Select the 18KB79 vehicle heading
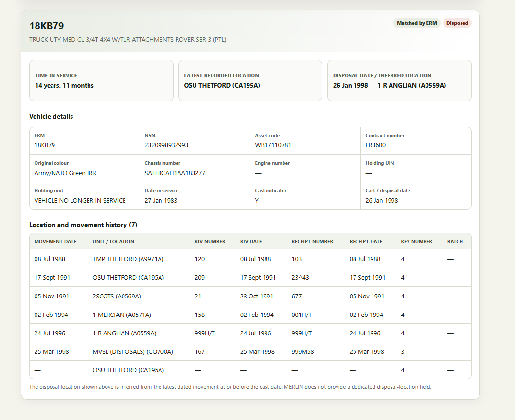Viewport: 515px width, 420px height. (47, 26)
